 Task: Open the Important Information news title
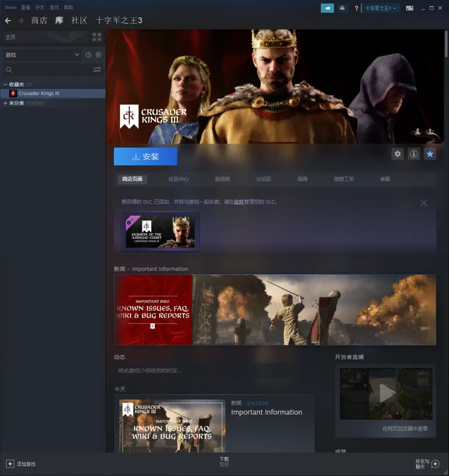pyautogui.click(x=266, y=412)
